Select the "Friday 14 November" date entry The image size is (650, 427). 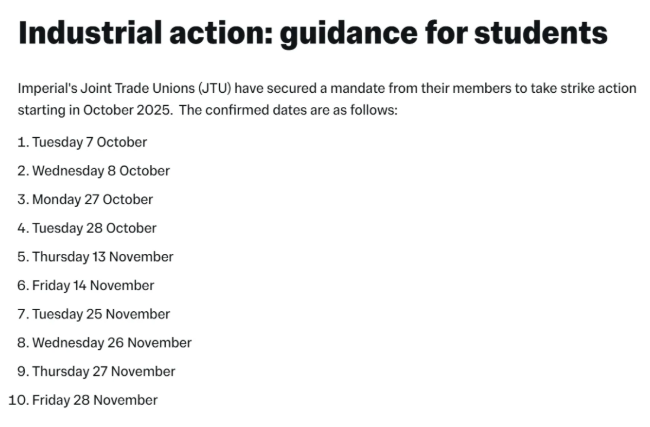93,285
